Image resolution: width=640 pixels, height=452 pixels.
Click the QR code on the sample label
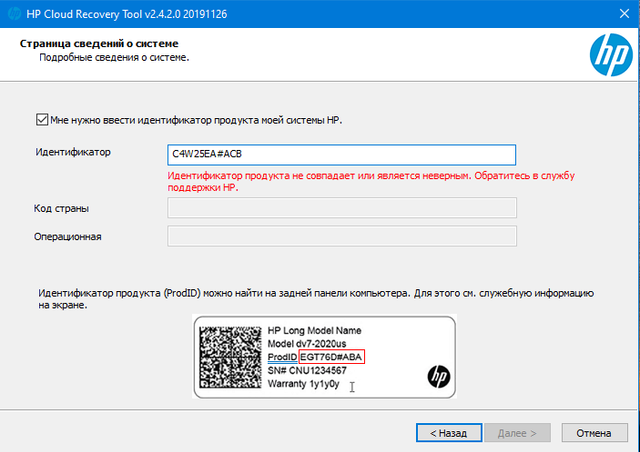[x=230, y=357]
